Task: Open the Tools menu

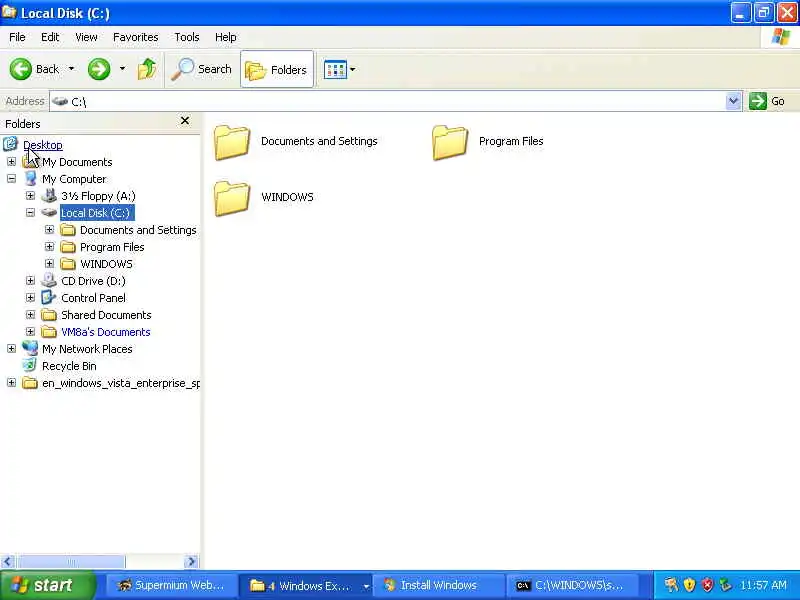Action: pyautogui.click(x=187, y=37)
